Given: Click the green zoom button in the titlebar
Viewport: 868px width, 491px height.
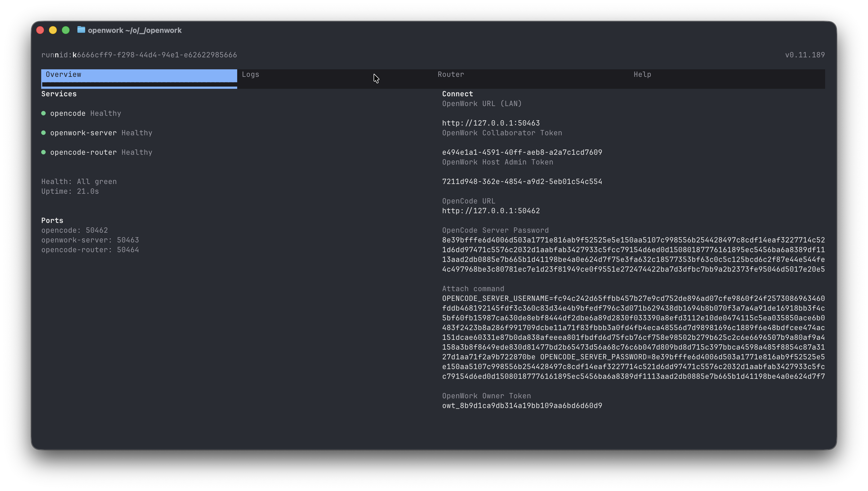Looking at the screenshot, I should 65,30.
